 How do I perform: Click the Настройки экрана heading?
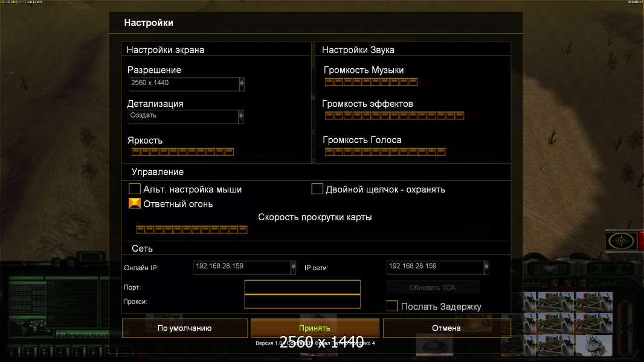[x=165, y=50]
